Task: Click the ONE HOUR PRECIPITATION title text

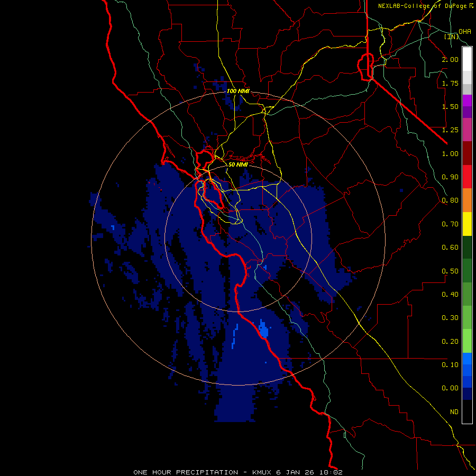Action: tap(186, 472)
